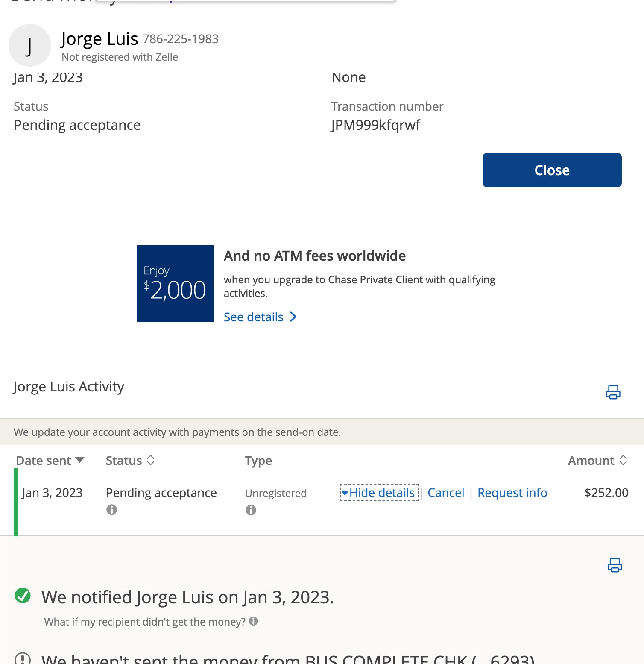Click the Jorge Luis avatar circle
644x664 pixels.
(29, 45)
